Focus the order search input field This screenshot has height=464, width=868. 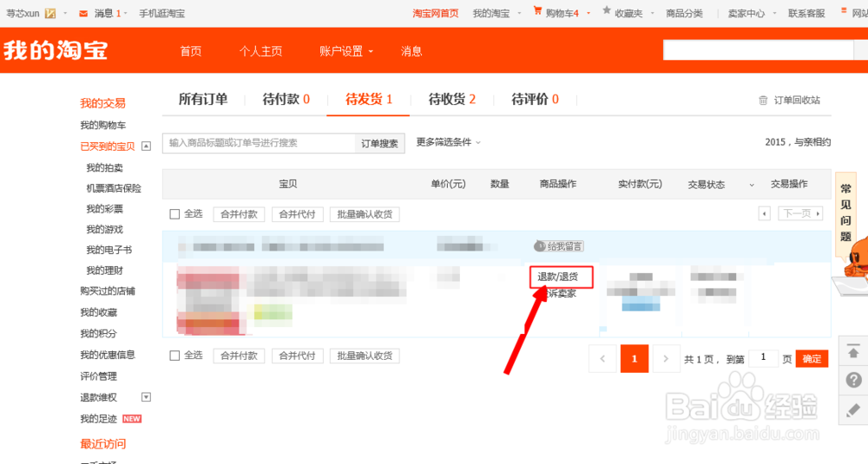click(259, 143)
